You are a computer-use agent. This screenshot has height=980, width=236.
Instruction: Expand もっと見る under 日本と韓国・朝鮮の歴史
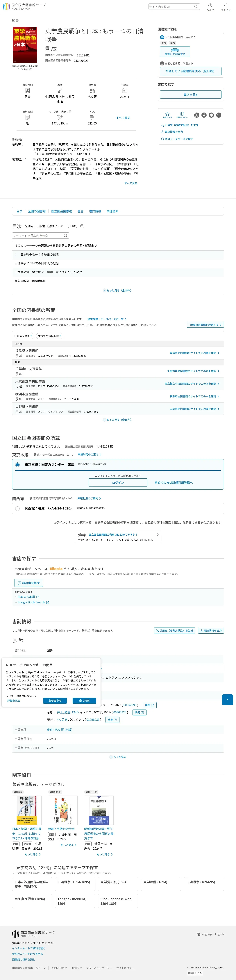coord(33,854)
